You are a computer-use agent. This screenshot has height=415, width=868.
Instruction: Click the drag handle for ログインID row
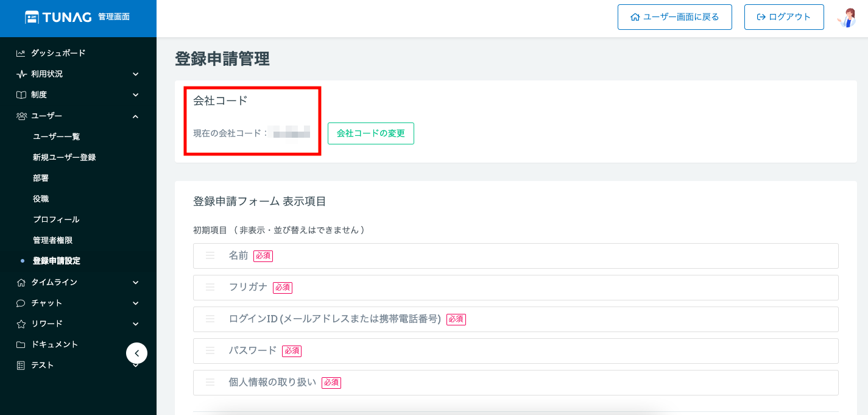click(x=210, y=319)
